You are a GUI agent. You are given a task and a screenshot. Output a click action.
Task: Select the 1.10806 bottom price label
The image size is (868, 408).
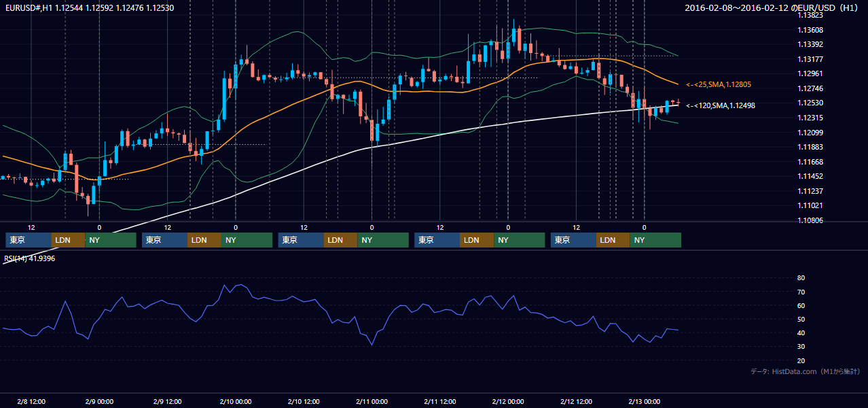810,220
